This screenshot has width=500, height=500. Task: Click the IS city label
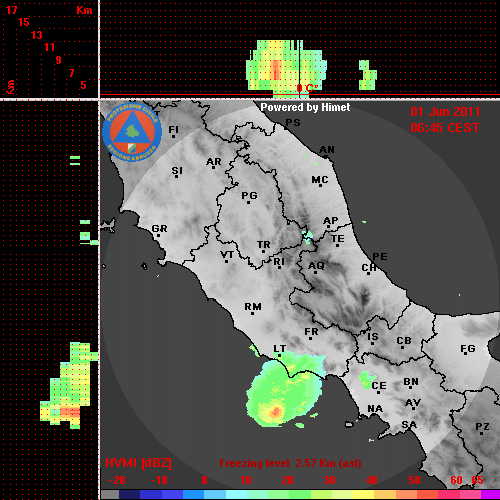tap(373, 337)
